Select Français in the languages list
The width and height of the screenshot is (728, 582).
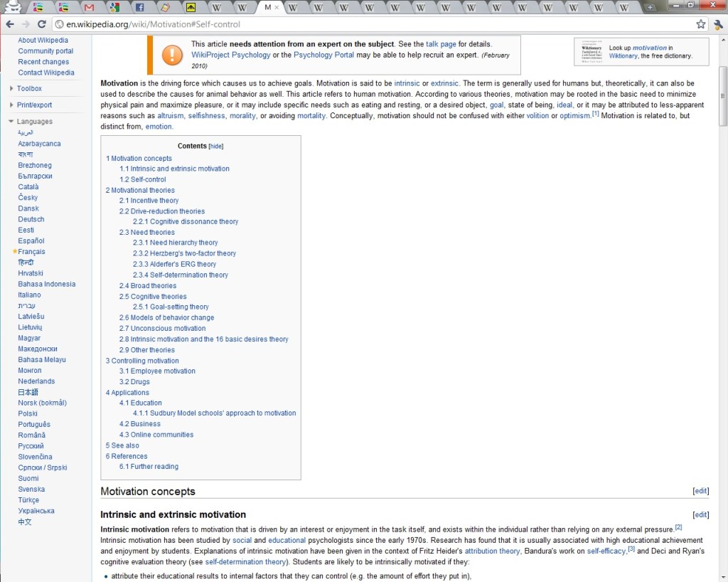pos(31,252)
